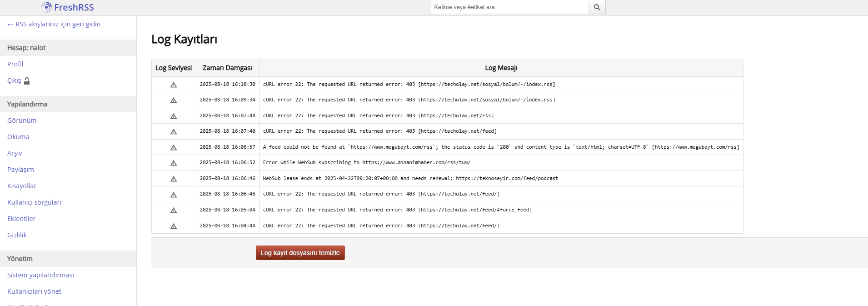
Task: Click warning icon for the 16:06:52 log
Action: 174,163
